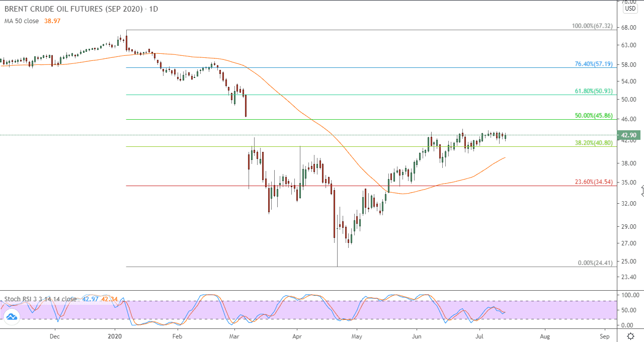Click the Jul label on time axis
644x342 pixels.
(479, 336)
